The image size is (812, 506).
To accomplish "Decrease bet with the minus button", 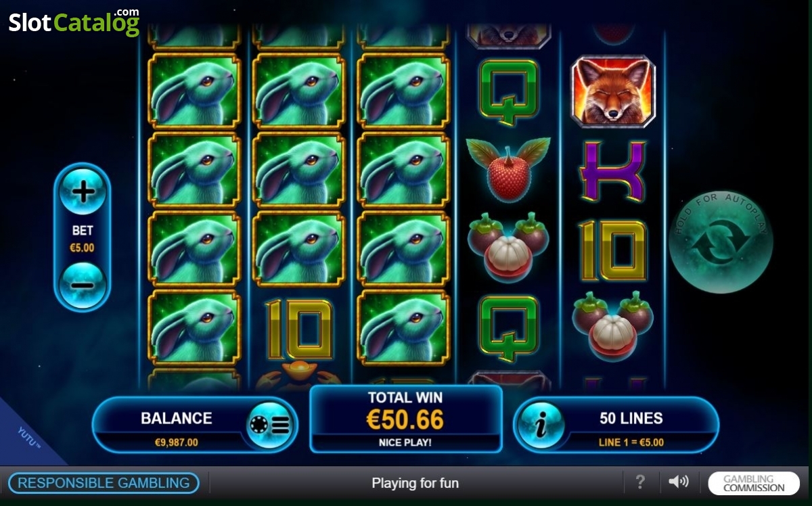I will point(83,285).
